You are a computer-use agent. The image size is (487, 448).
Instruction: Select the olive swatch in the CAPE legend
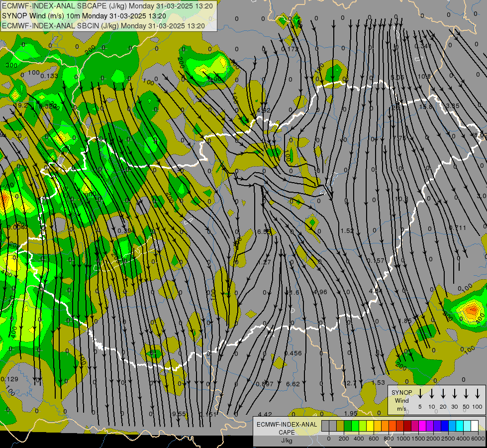[340, 426]
